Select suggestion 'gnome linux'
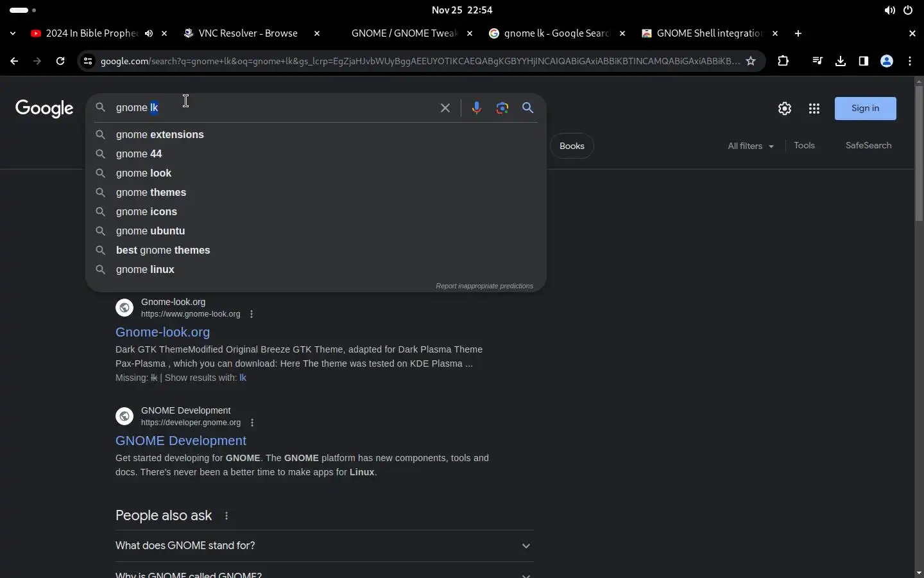 coord(316,270)
